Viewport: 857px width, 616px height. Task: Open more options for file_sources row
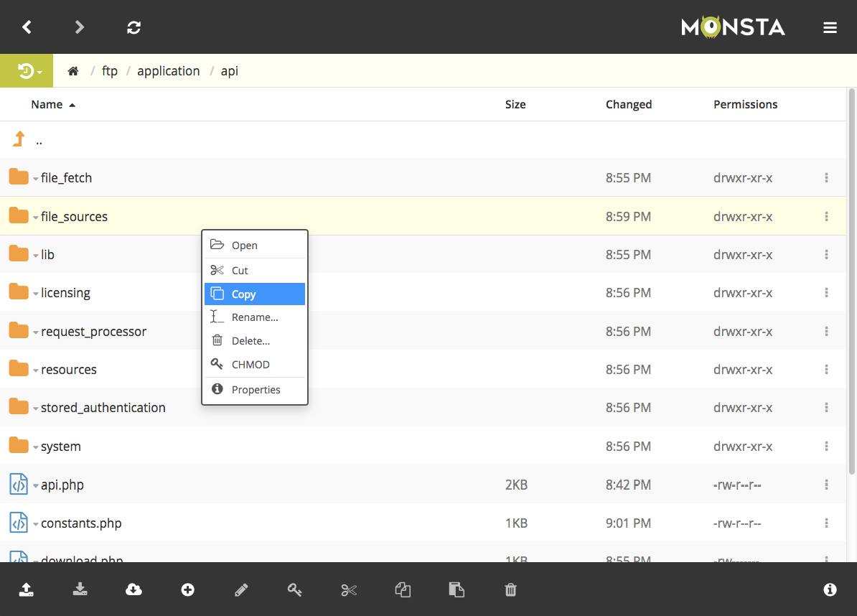coord(826,216)
